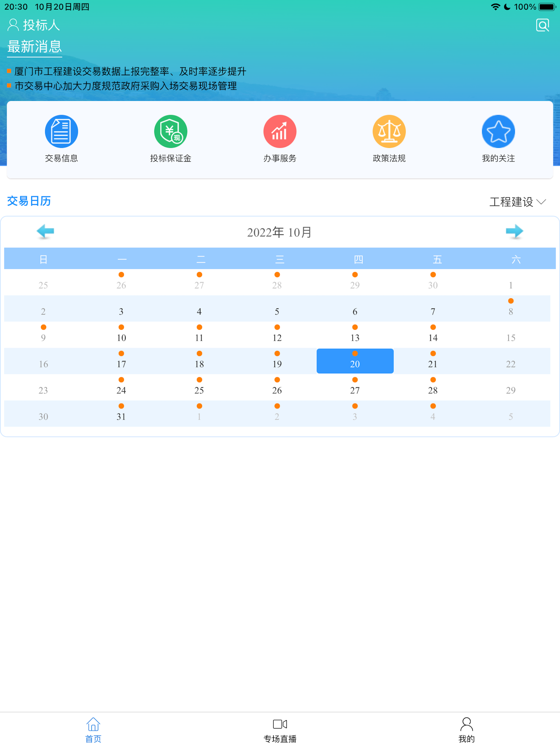560x747 pixels.
Task: Select October 22 Saturday date
Action: [511, 361]
